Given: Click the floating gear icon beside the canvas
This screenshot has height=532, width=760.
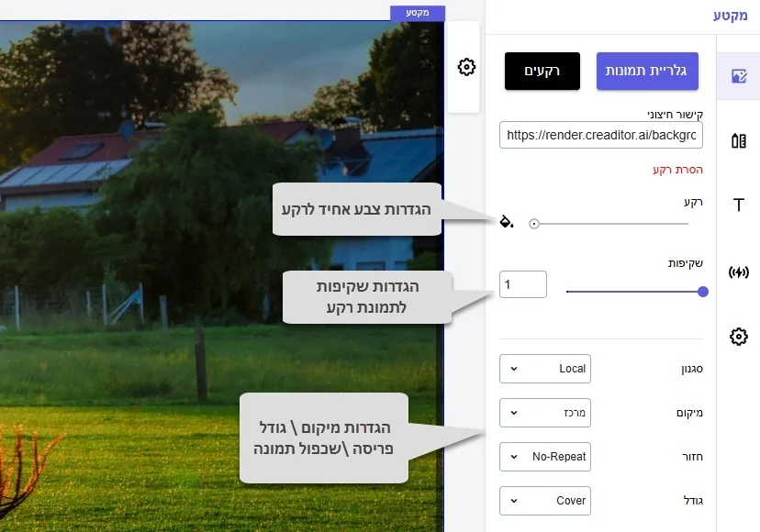Looking at the screenshot, I should 466,67.
